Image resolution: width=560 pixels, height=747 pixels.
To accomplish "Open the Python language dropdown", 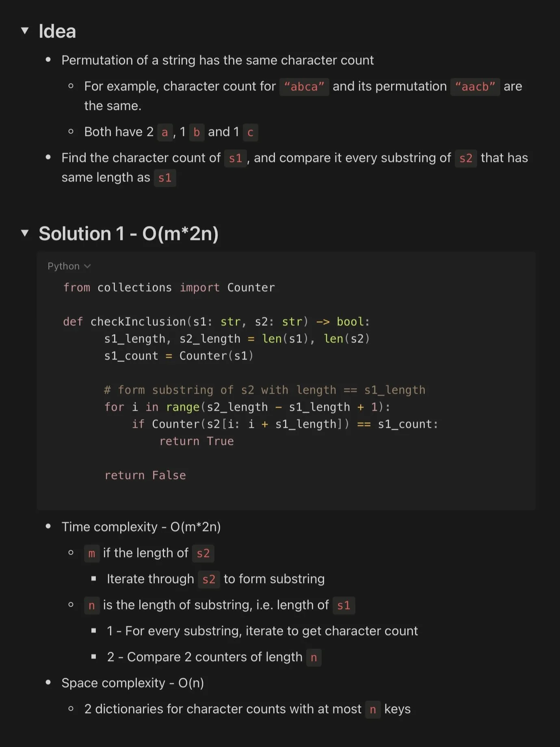I will [x=69, y=266].
